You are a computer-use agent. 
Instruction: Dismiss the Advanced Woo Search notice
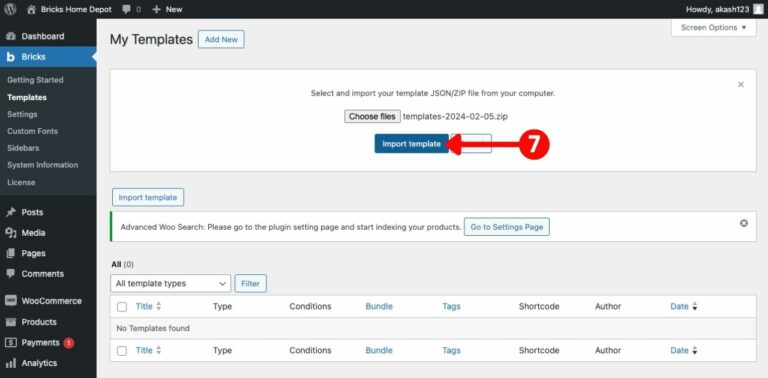pyautogui.click(x=744, y=223)
